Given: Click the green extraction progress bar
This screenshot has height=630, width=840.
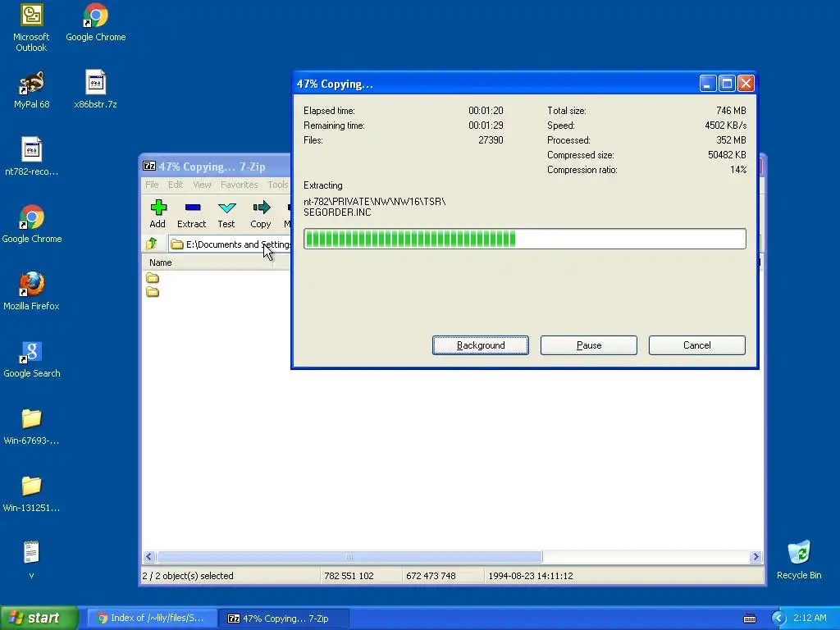Looking at the screenshot, I should click(524, 239).
